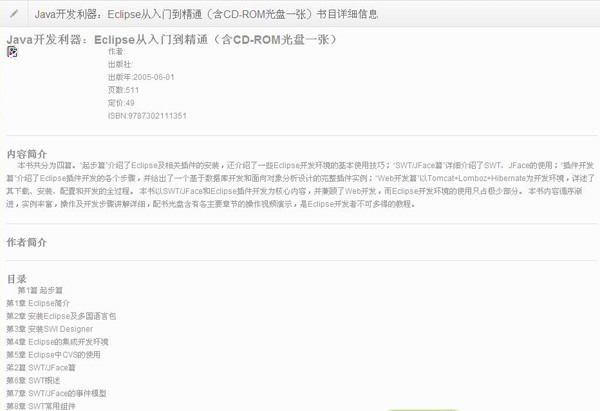600x411 pixels.
Task: Click the 内容简介 section heading
Action: [x=27, y=154]
